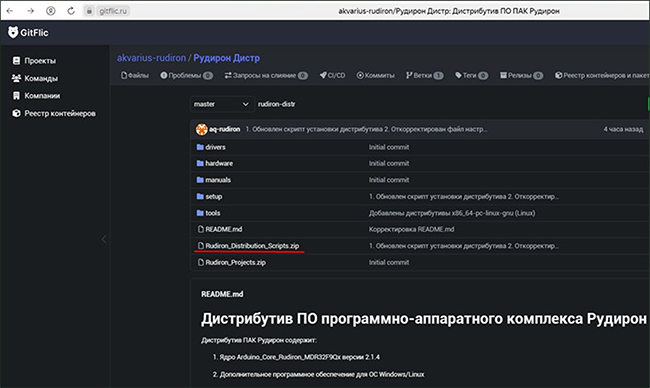
Task: Switch to the CI/CD tab
Action: [332, 75]
